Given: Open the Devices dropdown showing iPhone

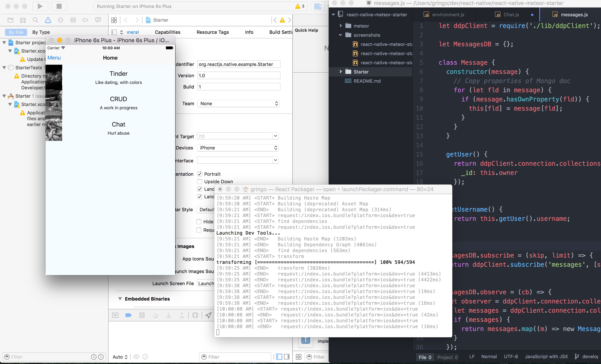Looking at the screenshot, I should (x=238, y=148).
